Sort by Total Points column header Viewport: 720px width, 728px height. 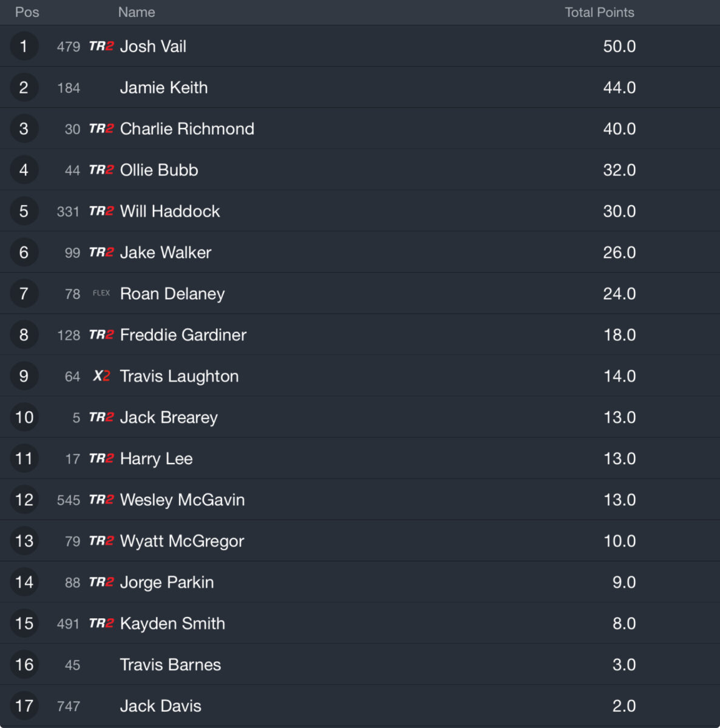pos(599,12)
